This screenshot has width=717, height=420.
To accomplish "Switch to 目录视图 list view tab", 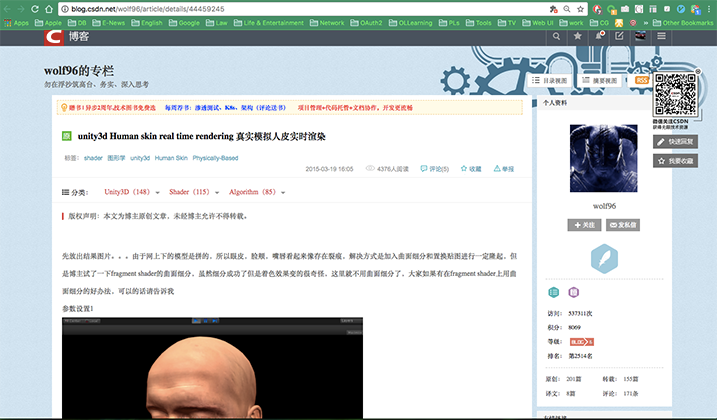I will [550, 81].
